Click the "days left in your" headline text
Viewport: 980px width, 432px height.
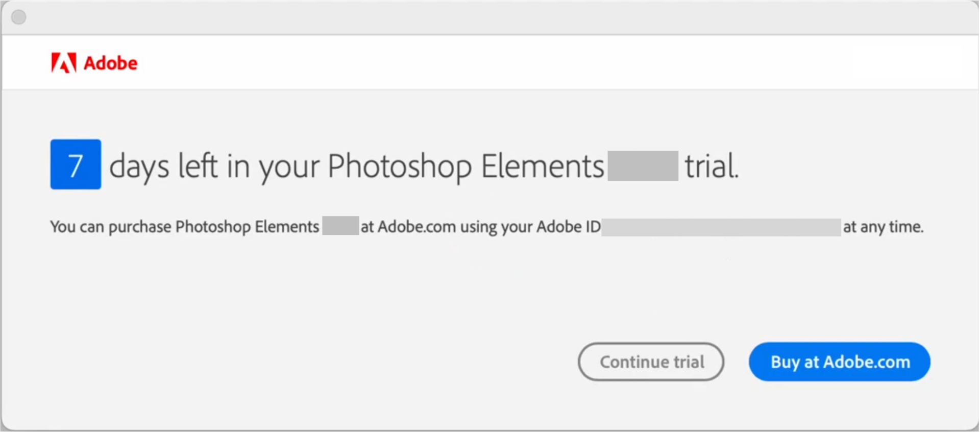click(x=215, y=166)
